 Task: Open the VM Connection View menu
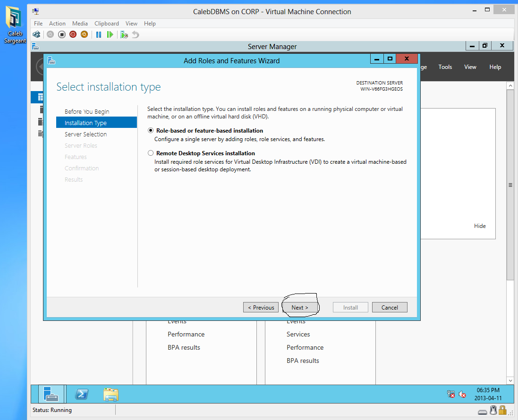[131, 24]
